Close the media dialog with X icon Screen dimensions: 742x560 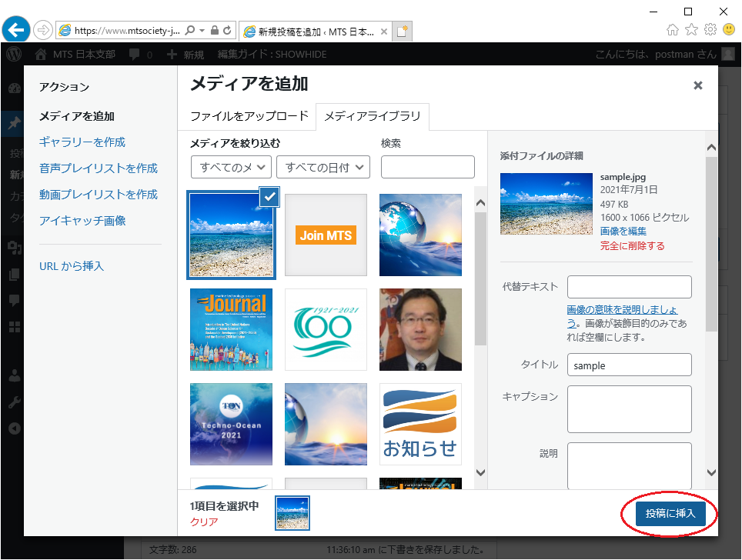point(697,85)
